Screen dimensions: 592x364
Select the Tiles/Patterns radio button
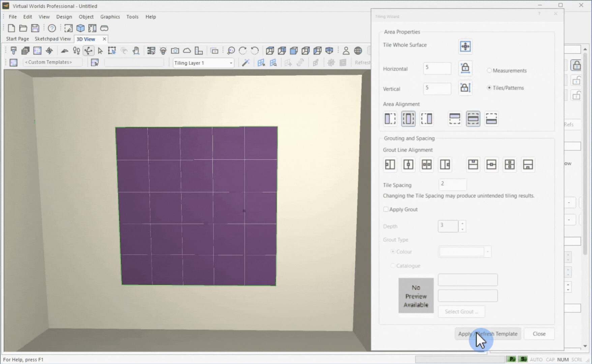coord(489,88)
